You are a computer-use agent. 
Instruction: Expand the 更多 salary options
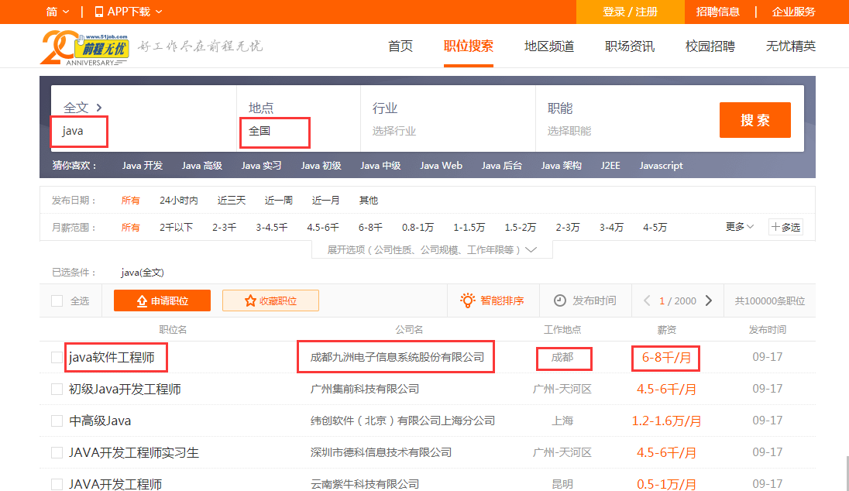pos(740,227)
